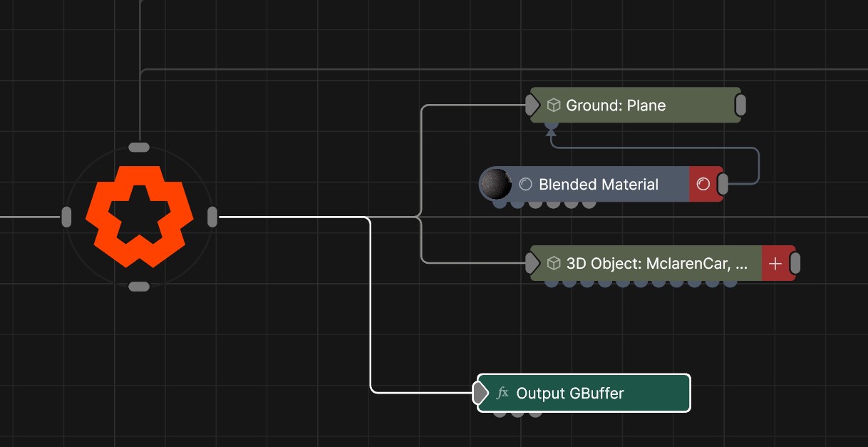Click the Blended Material output connector
Viewport: 868px width, 447px height.
point(723,185)
